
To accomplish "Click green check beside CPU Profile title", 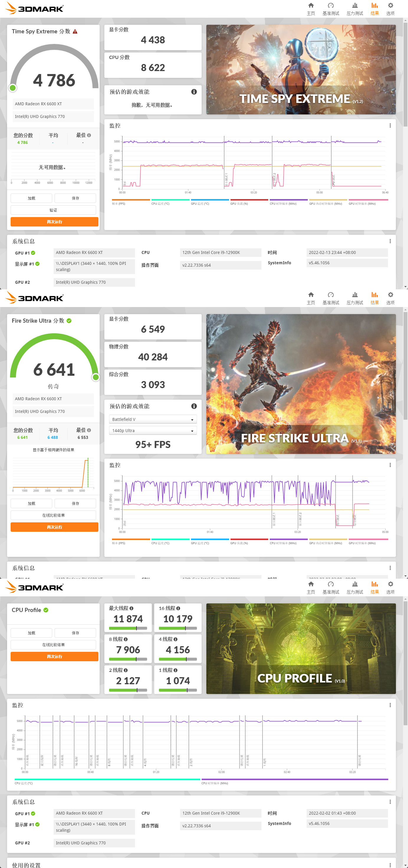I will point(46,610).
